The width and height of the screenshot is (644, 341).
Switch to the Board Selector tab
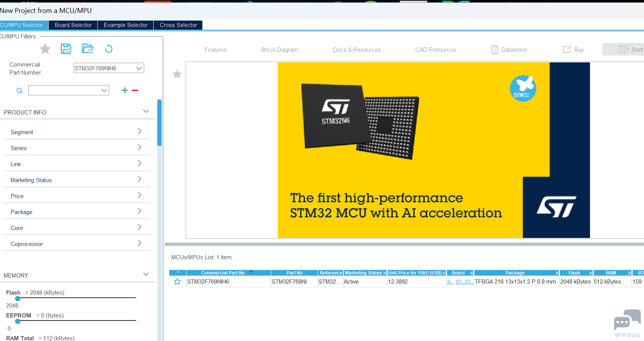pyautogui.click(x=73, y=25)
